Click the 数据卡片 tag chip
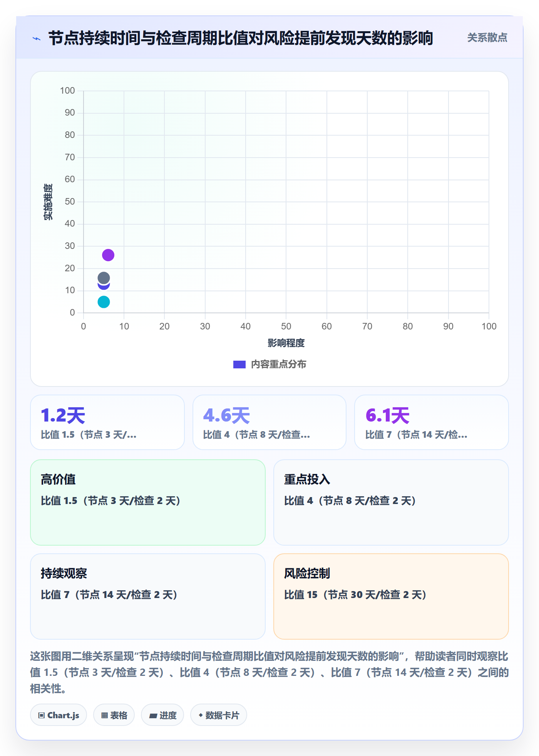539x756 pixels. [x=219, y=715]
